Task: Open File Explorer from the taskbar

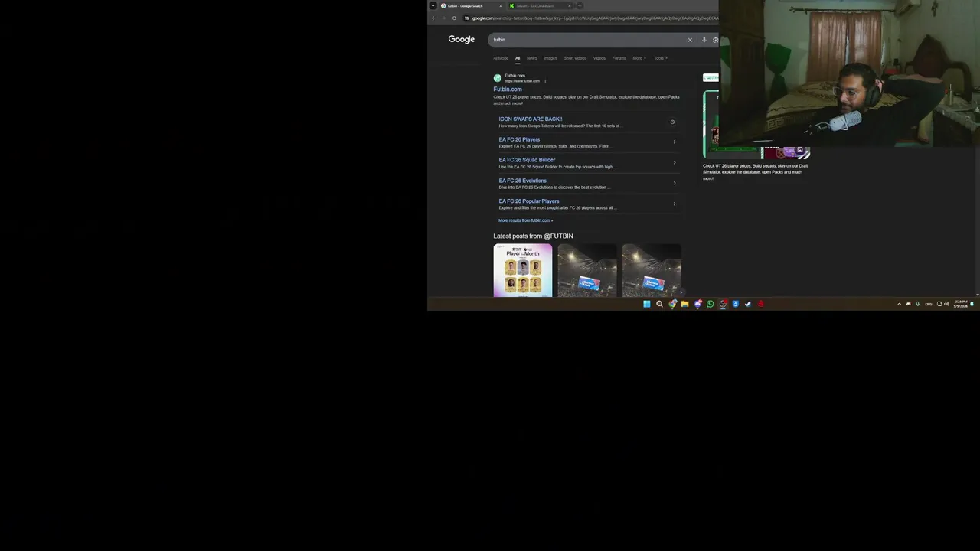Action: coord(685,304)
